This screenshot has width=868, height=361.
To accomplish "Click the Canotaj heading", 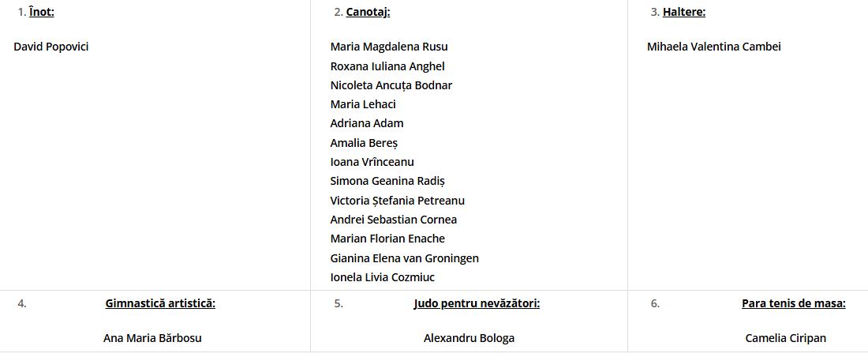I will pyautogui.click(x=368, y=12).
